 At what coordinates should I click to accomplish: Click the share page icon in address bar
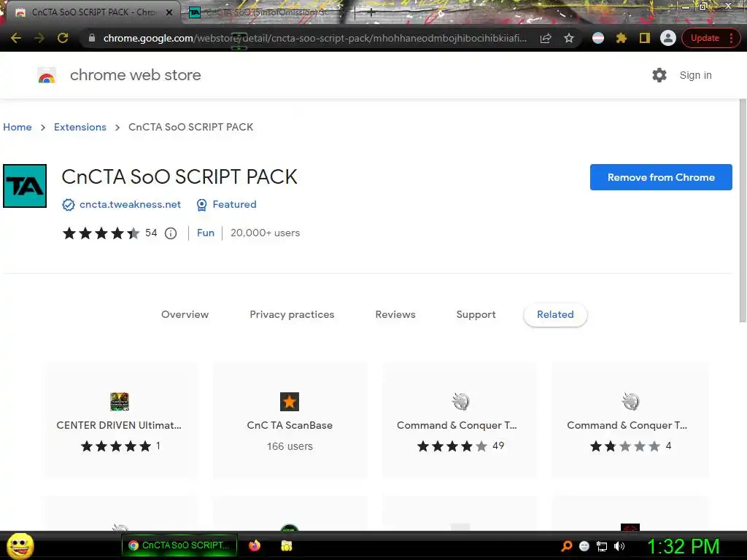click(x=546, y=38)
